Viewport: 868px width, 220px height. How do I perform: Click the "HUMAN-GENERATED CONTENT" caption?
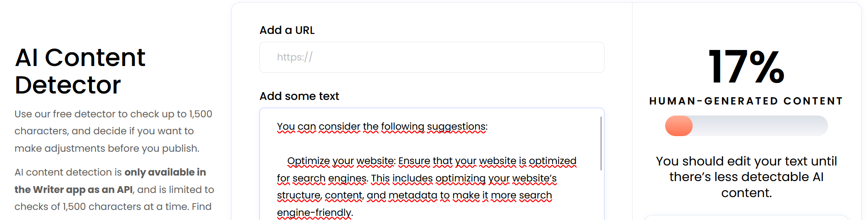pyautogui.click(x=746, y=101)
